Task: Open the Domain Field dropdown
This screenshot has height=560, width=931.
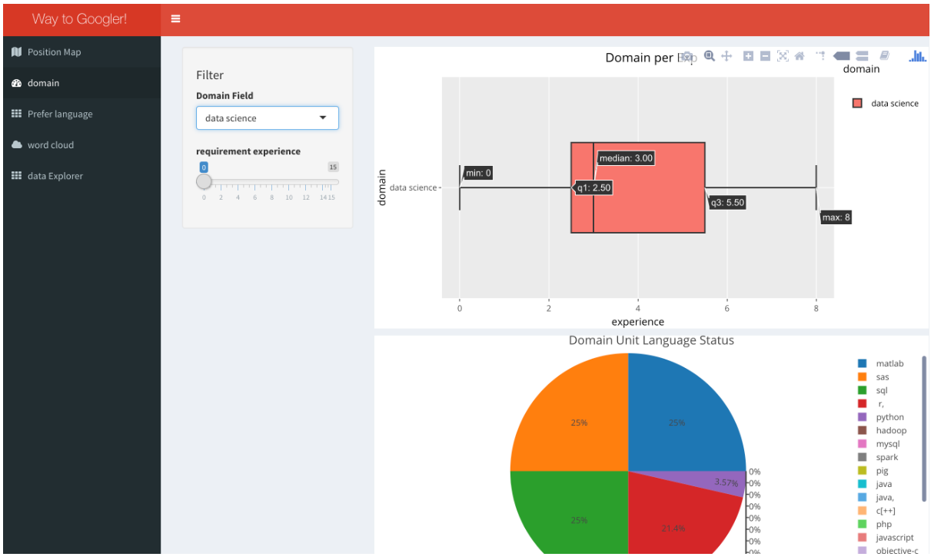Action: coord(268,118)
